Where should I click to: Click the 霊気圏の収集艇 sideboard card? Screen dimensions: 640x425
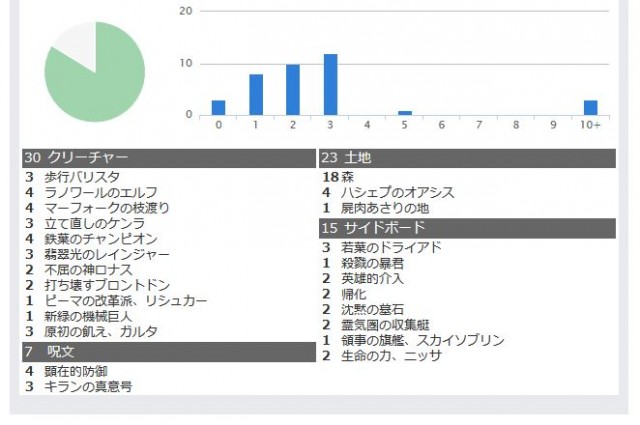click(385, 325)
